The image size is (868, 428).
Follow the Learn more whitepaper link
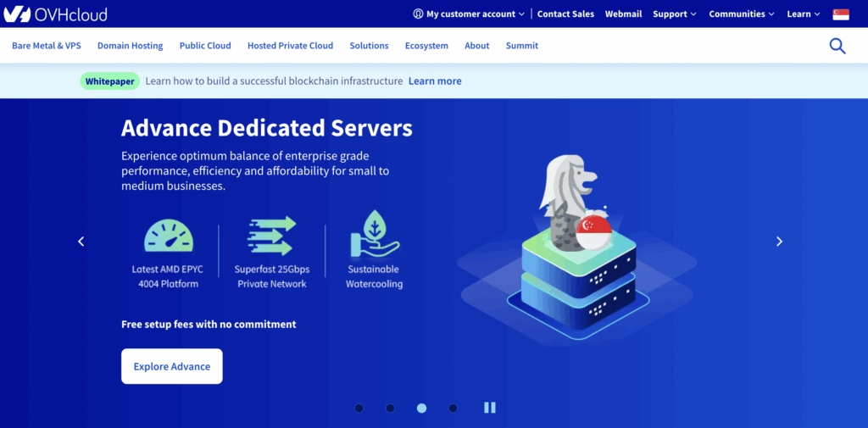click(435, 81)
